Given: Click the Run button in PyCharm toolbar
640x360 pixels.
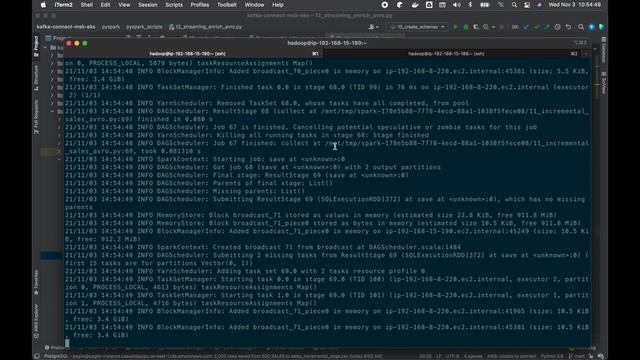Looking at the screenshot, I should 456,27.
